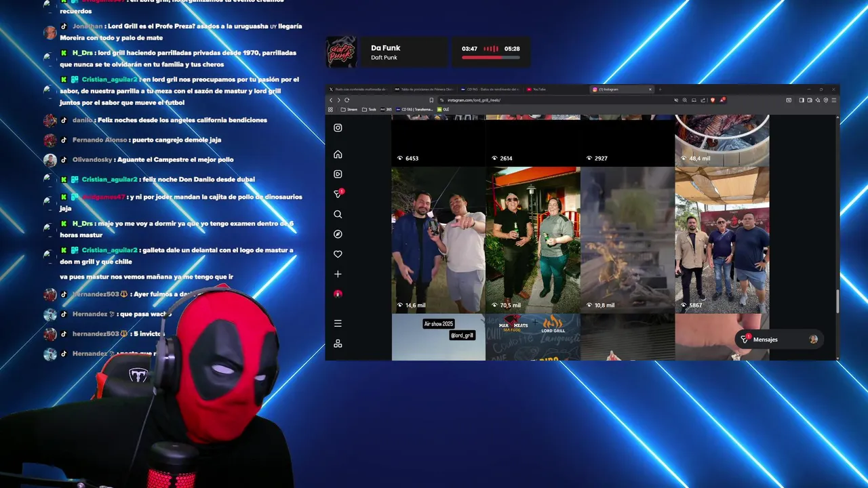
Task: Reload the Instagram page
Action: [x=347, y=100]
